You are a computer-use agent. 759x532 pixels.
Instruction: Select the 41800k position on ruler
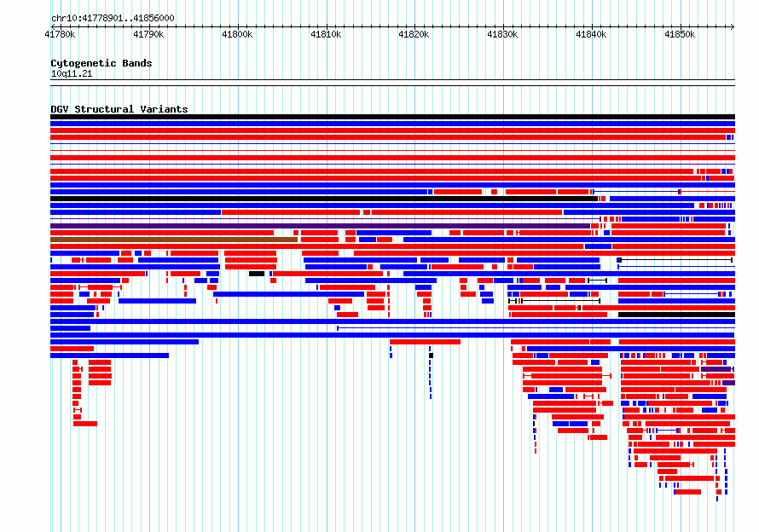237,34
